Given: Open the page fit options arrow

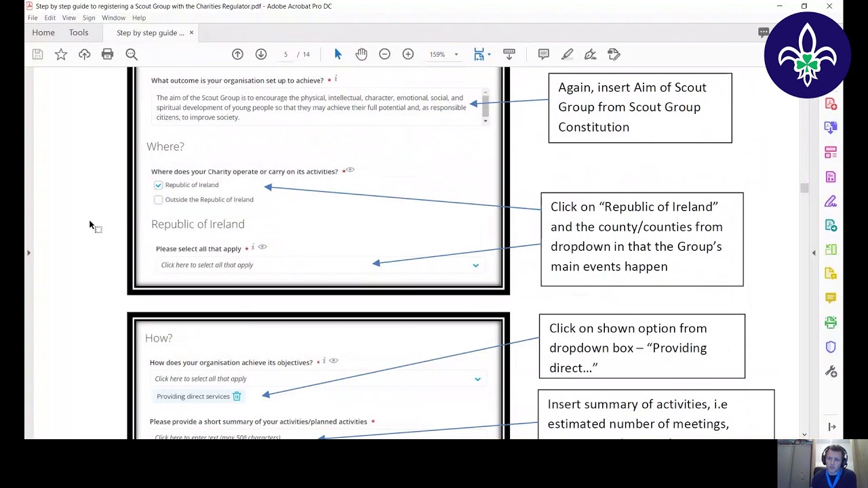Looking at the screenshot, I should 489,54.
